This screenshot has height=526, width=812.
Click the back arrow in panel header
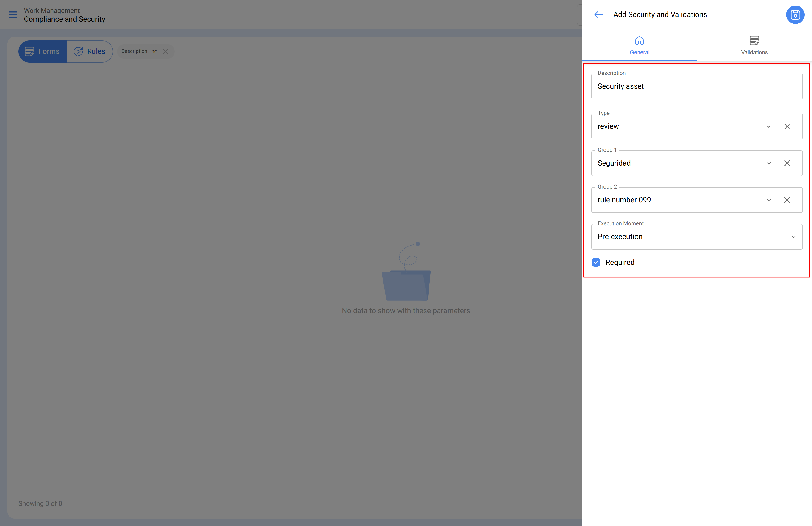point(598,15)
